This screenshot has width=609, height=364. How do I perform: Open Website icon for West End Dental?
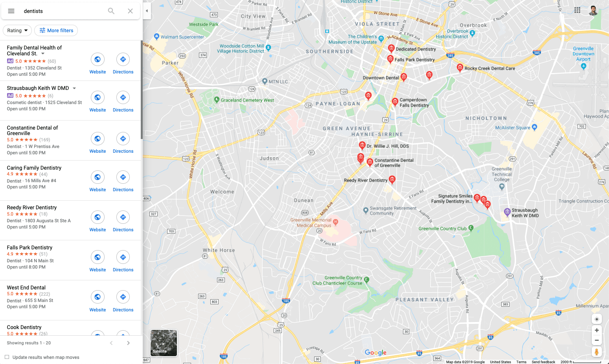[98, 297]
